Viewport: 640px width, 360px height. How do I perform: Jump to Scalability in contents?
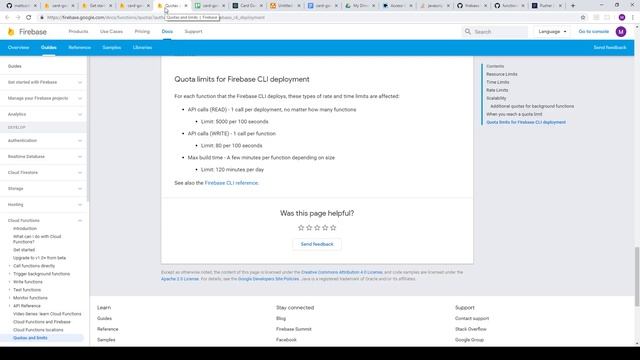pos(496,98)
